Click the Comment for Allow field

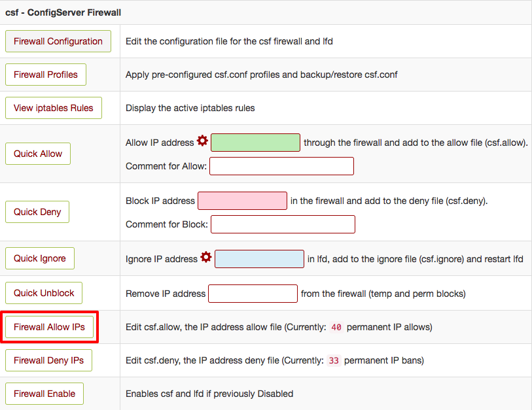click(x=281, y=166)
